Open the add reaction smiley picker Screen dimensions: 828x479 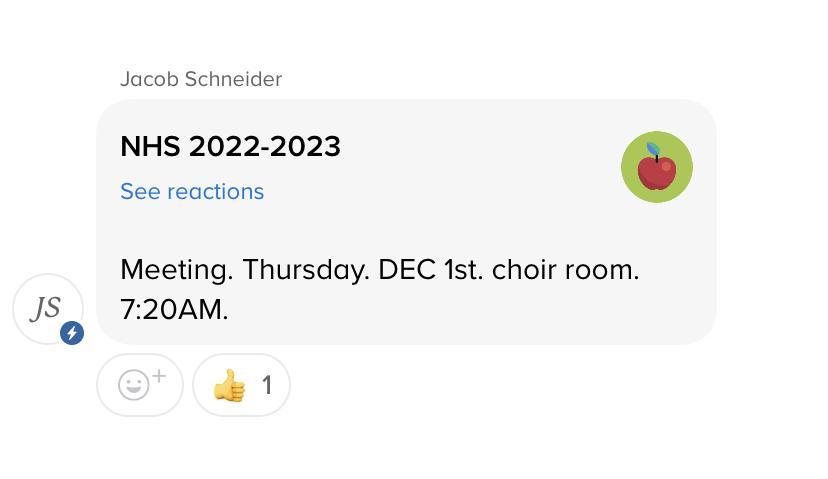point(135,385)
